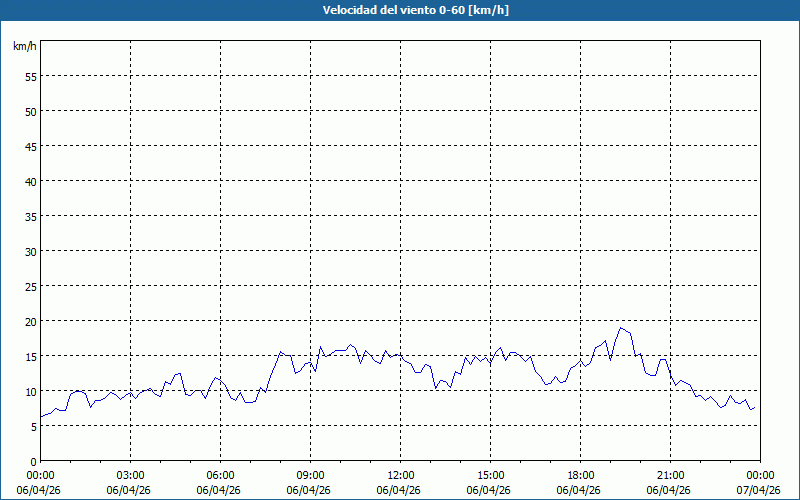Image resolution: width=800 pixels, height=500 pixels.
Task: Click the 07/04/26 date label
Action: click(x=759, y=490)
